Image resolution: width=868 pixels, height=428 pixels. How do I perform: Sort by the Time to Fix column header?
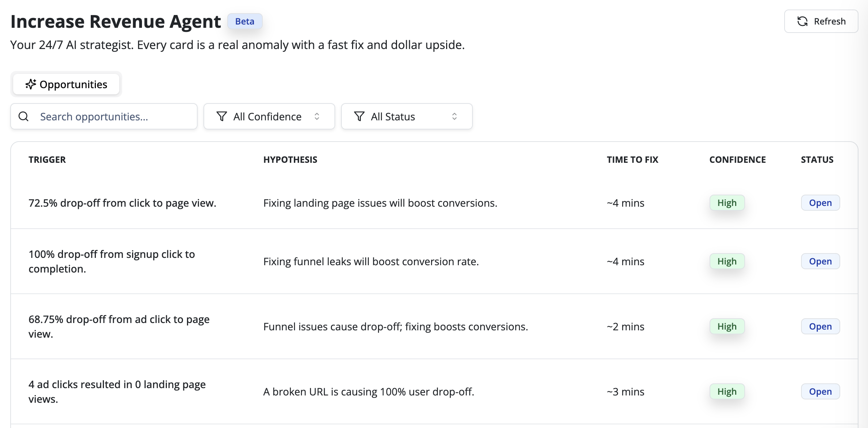[x=632, y=160]
